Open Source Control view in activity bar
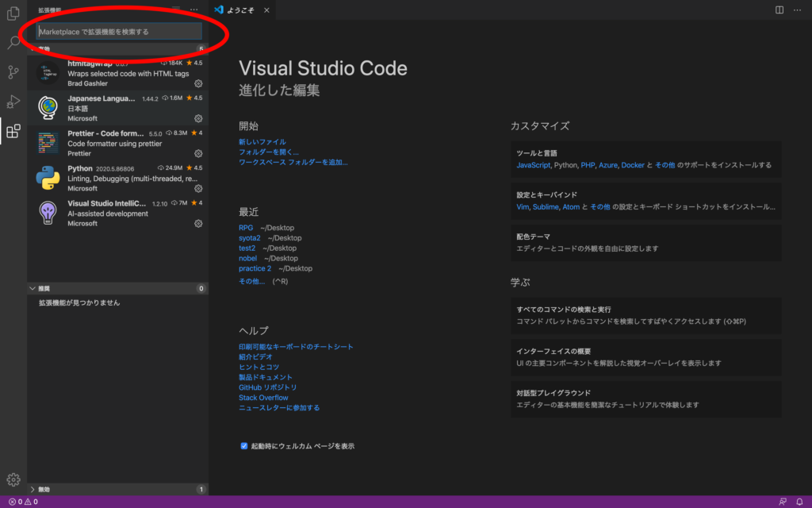The width and height of the screenshot is (812, 508). (13, 72)
